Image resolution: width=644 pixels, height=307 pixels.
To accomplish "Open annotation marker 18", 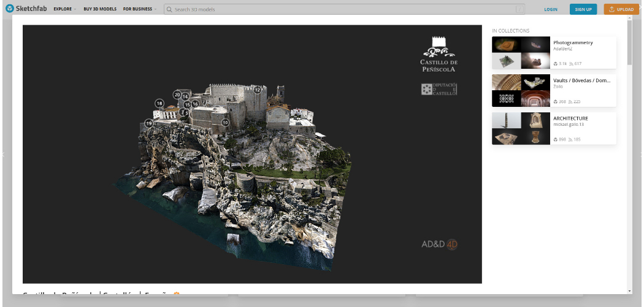I will (159, 104).
